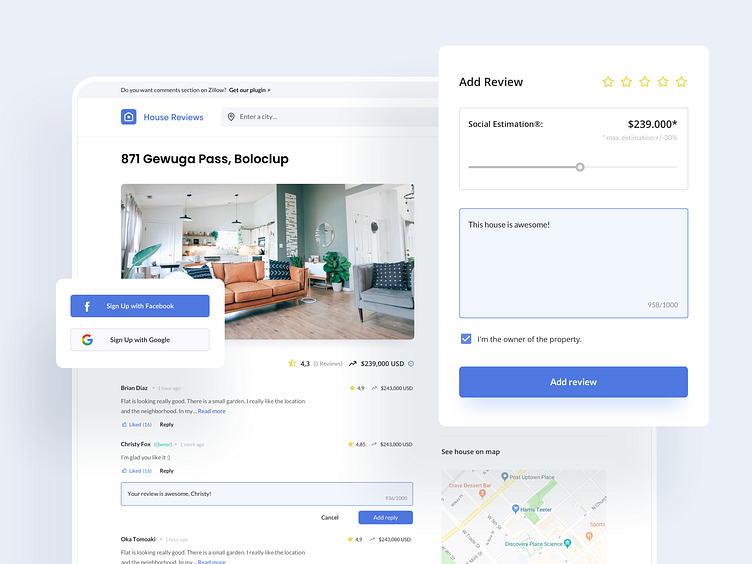Viewport: 752px width, 564px height.
Task: Click the info icon next to $239,000 USD
Action: [411, 364]
